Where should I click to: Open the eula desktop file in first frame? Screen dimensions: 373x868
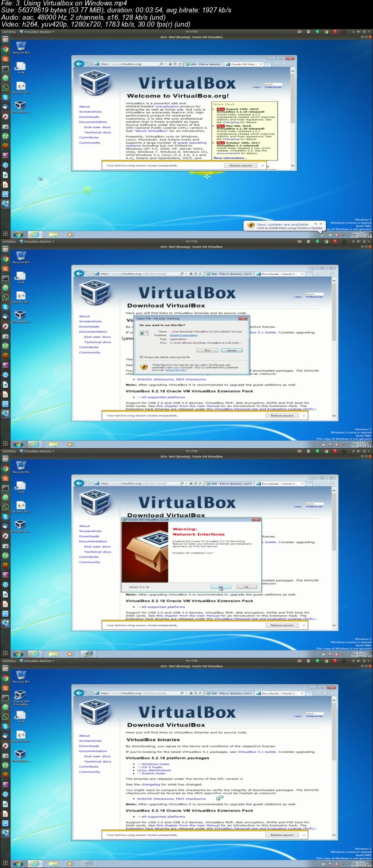(x=21, y=68)
